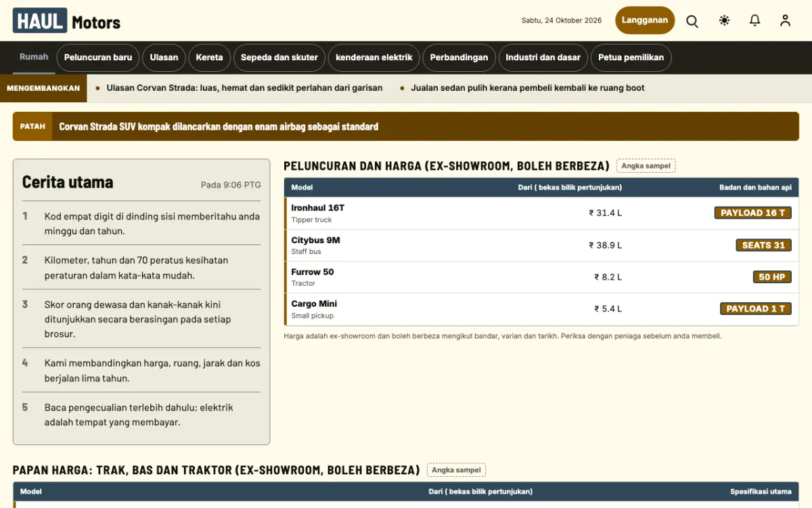Open the Ulasan nav item
Screen dimensions: 812x508
coord(164,58)
